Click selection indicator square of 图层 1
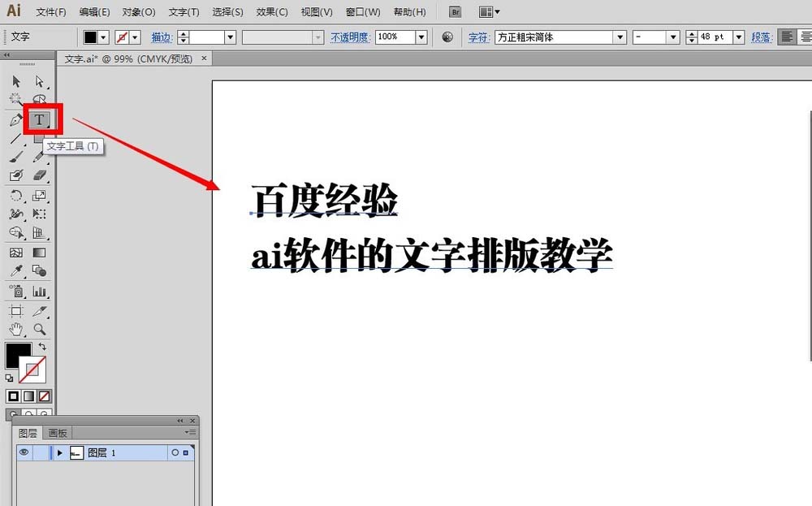Viewport: 812px width, 506px height. click(185, 452)
